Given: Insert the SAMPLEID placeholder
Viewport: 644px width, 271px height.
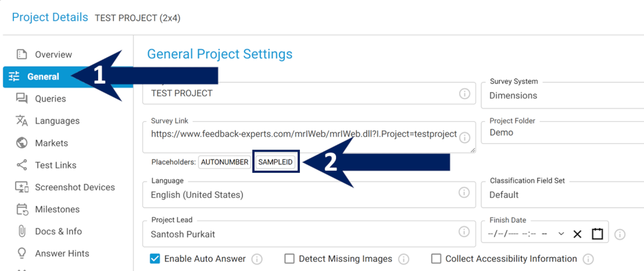Looking at the screenshot, I should tap(276, 162).
